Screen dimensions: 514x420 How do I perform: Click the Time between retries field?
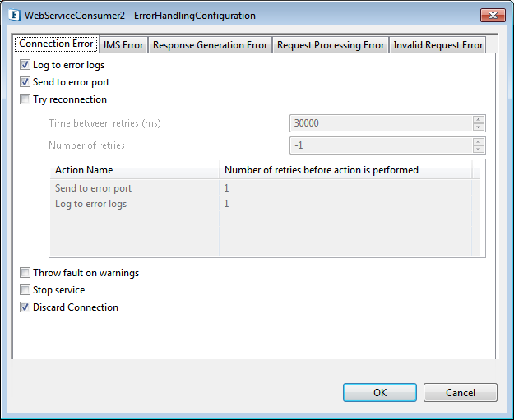coord(382,123)
